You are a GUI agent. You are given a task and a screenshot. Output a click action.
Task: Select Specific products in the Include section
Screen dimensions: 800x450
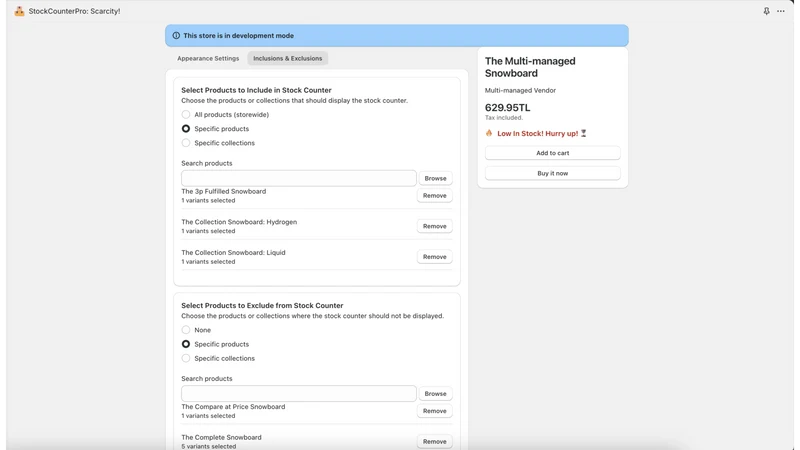tap(186, 129)
